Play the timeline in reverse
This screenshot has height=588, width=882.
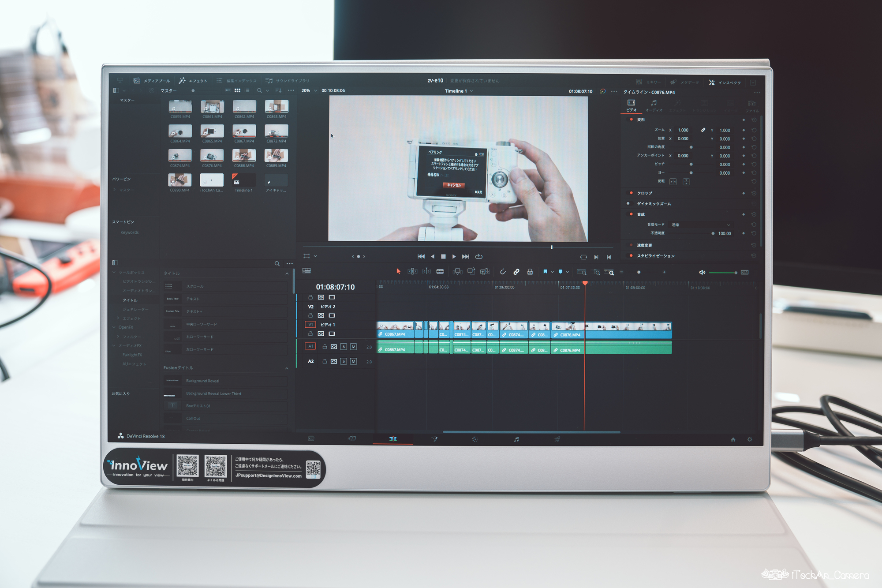pyautogui.click(x=432, y=256)
